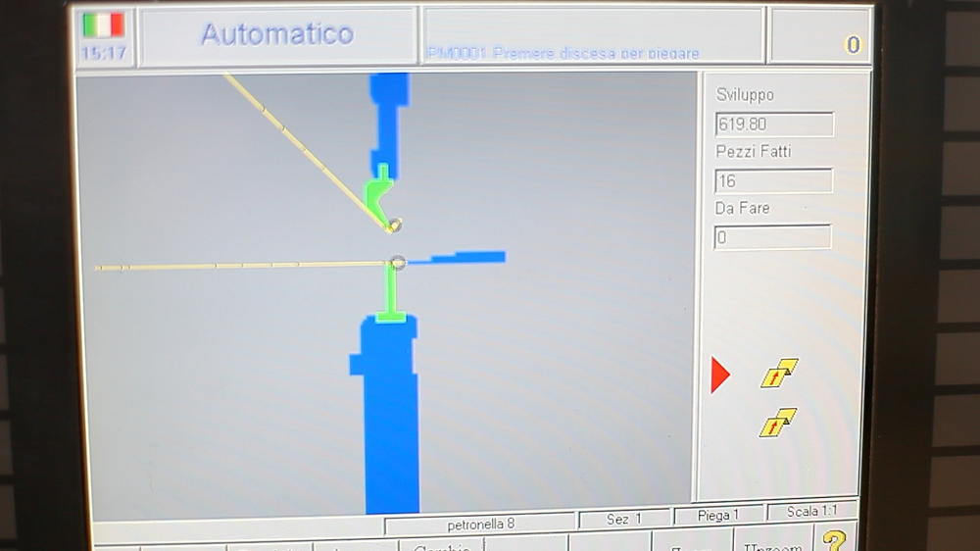This screenshot has width=980, height=551.
Task: Click the Automatico mode header
Action: [277, 34]
